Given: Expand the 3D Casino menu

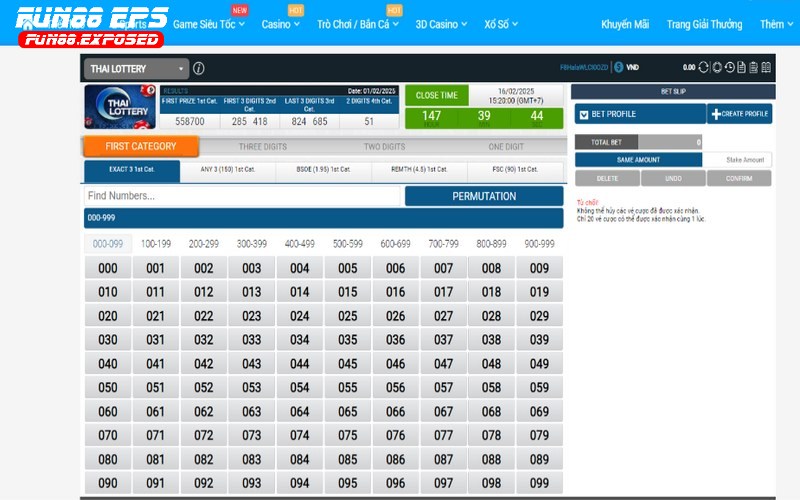Looking at the screenshot, I should click(x=441, y=24).
